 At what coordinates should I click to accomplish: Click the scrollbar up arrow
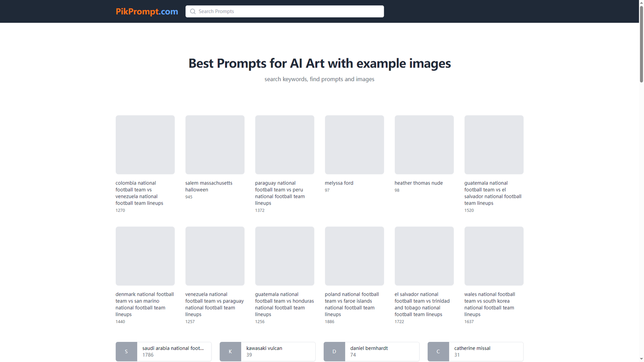641,2
